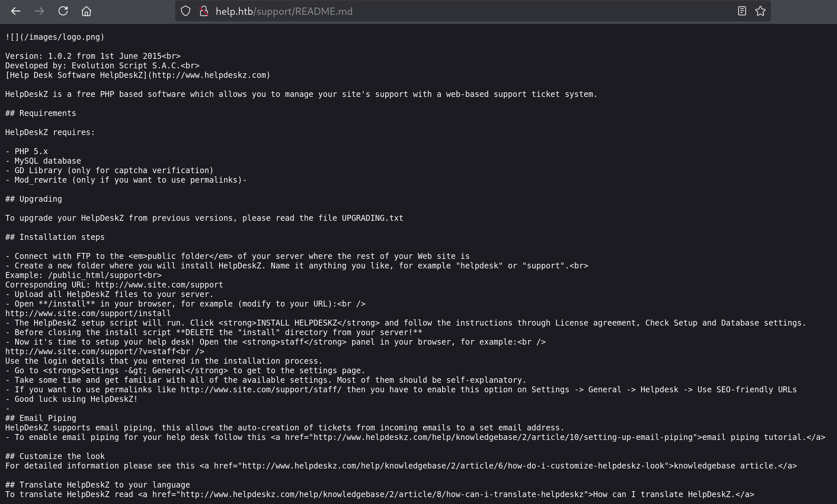The height and width of the screenshot is (504, 837).
Task: Click the http://www.helpdeskz.com URL text
Action: tap(209, 75)
